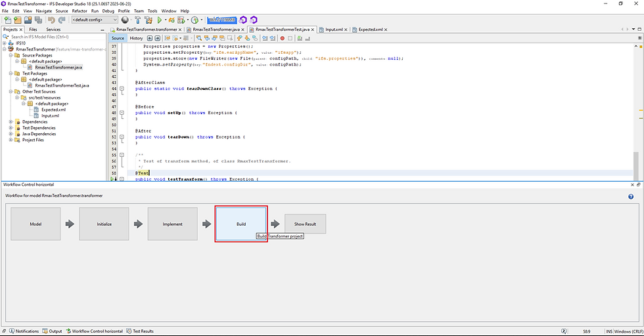Viewport: 644px width, 336px height.
Task: Switch to the RmaxTestTransformer.transformer tab
Action: pyautogui.click(x=147, y=30)
